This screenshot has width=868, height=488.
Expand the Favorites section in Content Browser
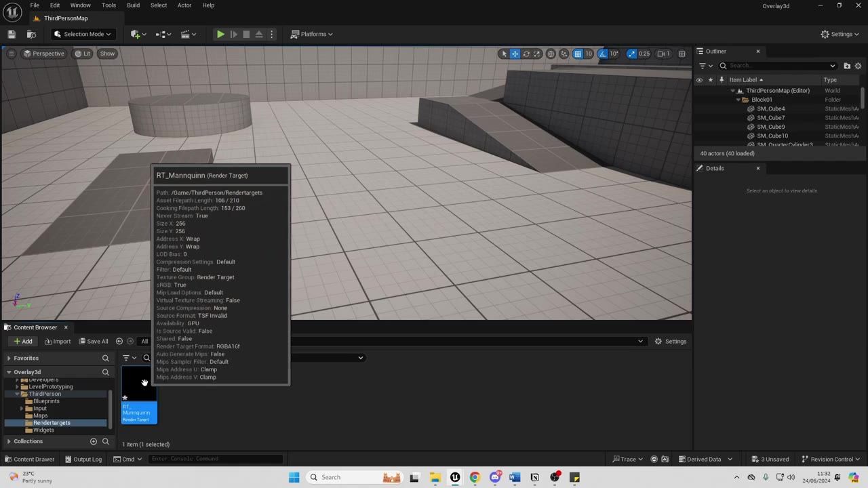9,358
